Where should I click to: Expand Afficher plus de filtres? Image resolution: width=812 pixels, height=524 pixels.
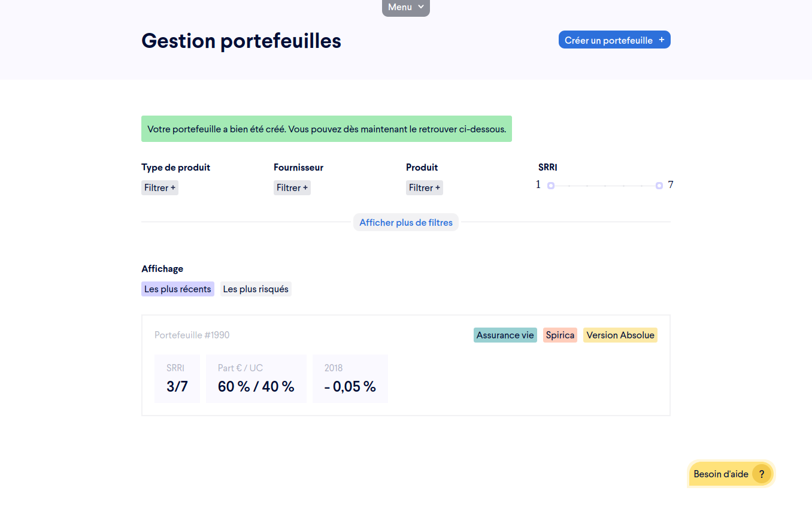pos(405,223)
